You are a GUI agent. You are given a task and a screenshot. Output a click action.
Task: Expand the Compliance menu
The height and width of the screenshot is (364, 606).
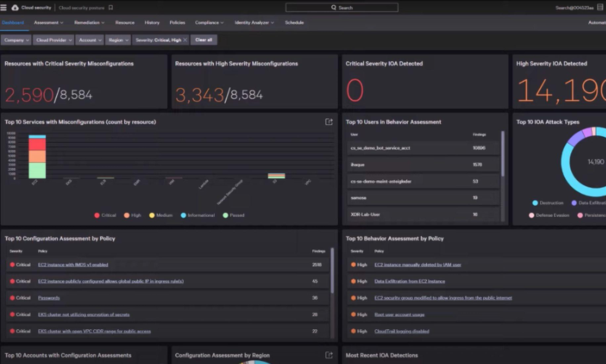pyautogui.click(x=209, y=23)
